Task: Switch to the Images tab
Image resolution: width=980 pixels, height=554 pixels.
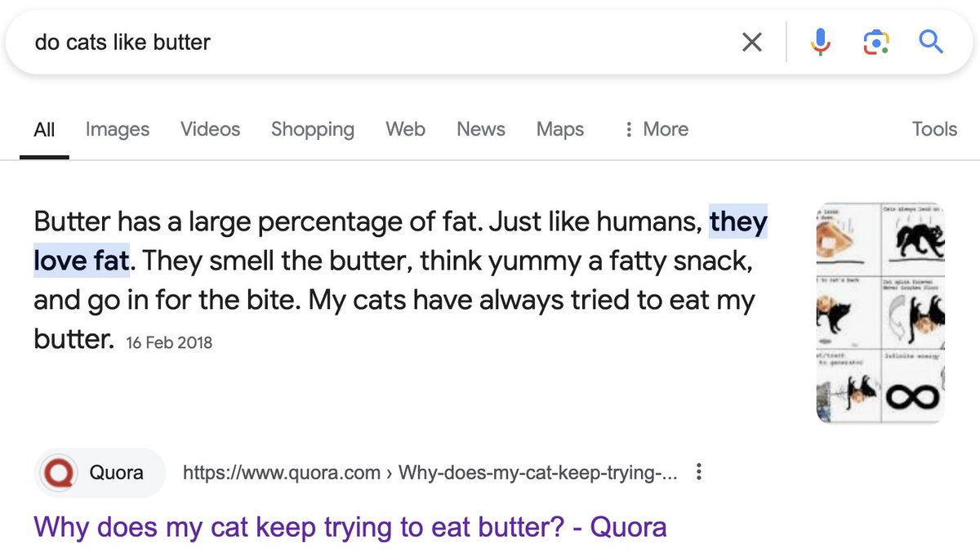Action: [118, 129]
